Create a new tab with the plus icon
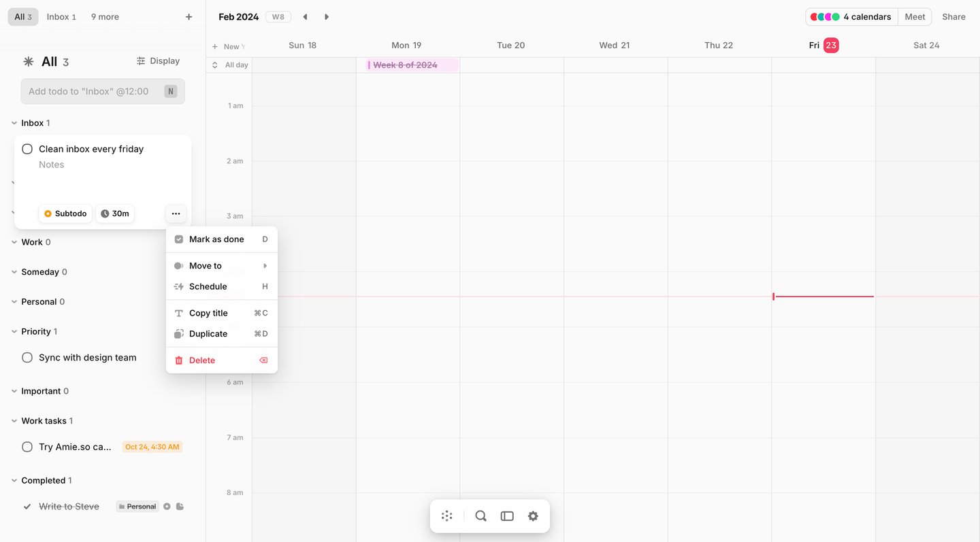The height and width of the screenshot is (542, 980). 189,16
